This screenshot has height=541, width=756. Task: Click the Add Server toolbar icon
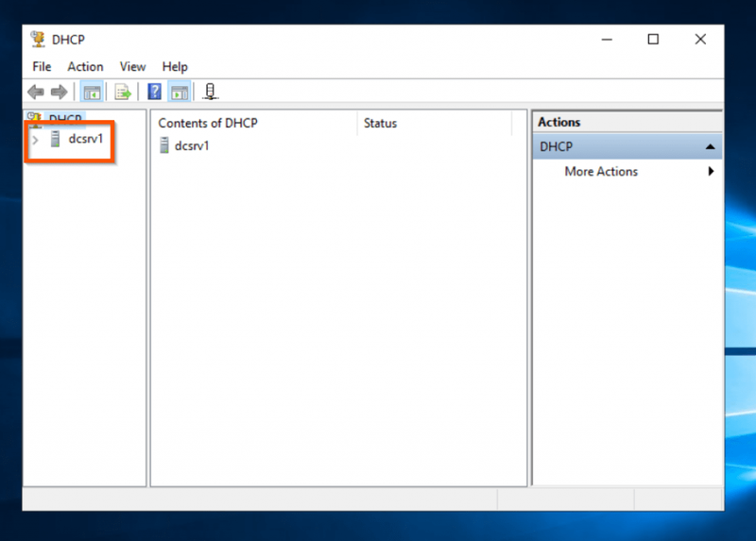[210, 92]
